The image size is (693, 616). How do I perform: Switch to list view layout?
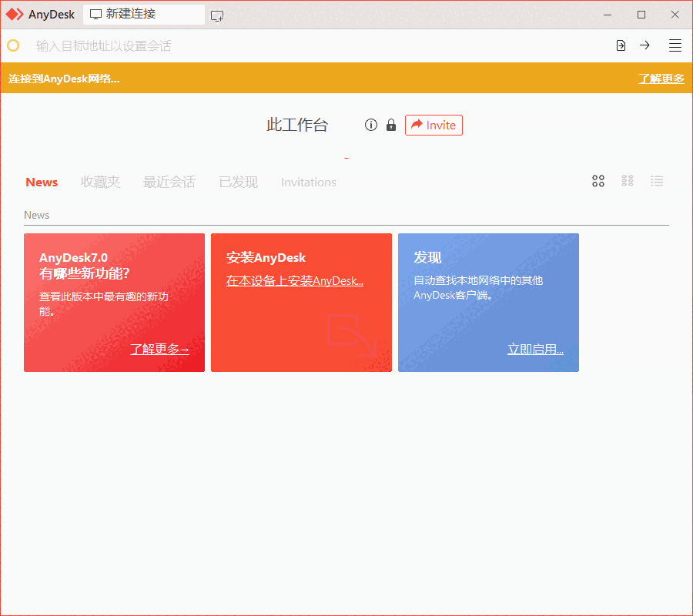[657, 181]
